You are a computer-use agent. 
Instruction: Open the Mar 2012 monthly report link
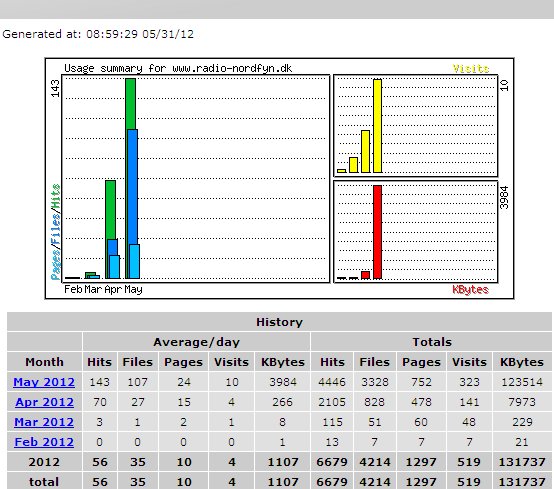(44, 422)
